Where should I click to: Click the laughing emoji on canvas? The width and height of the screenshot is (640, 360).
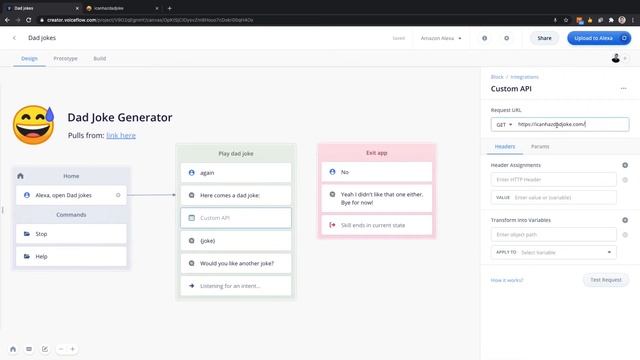coord(33,125)
